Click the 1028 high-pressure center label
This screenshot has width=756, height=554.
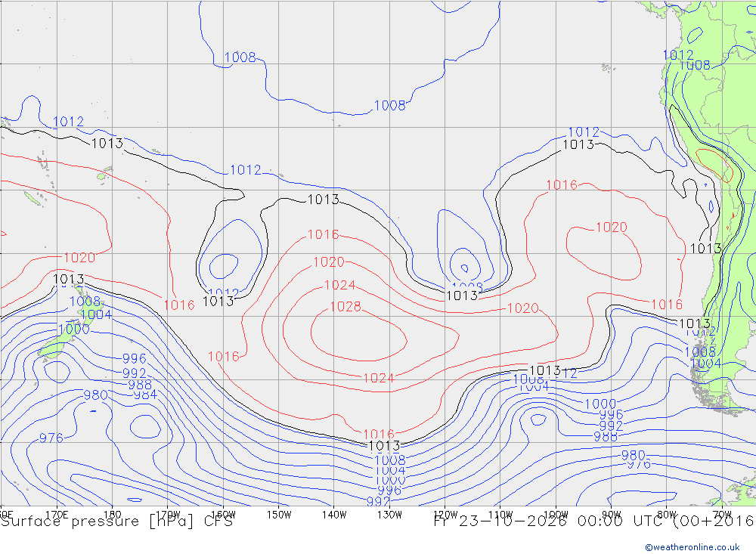345,307
